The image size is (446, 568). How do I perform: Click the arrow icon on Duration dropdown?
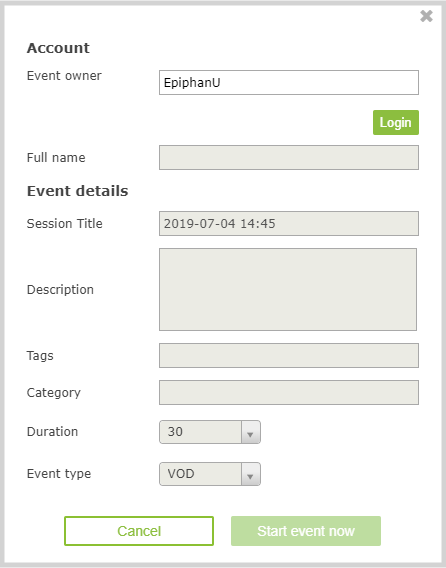pos(250,432)
